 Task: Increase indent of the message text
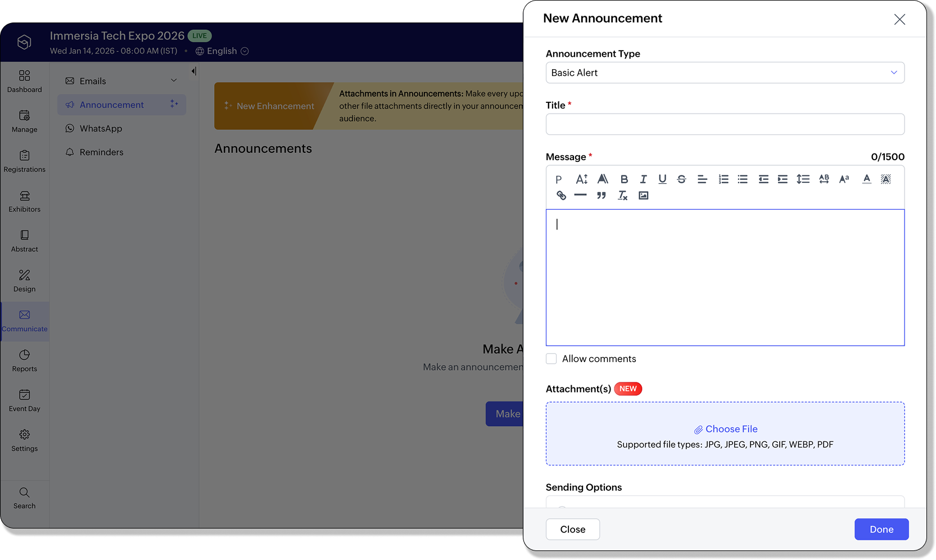click(x=783, y=179)
